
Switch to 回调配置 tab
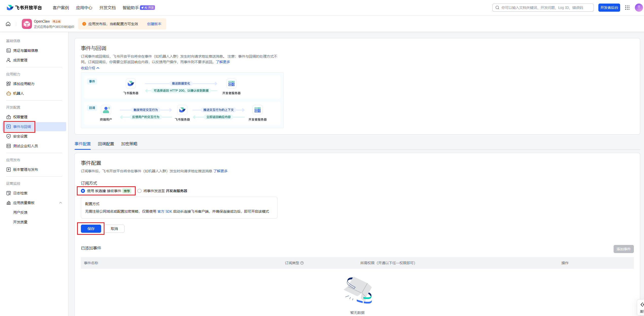tap(106, 144)
